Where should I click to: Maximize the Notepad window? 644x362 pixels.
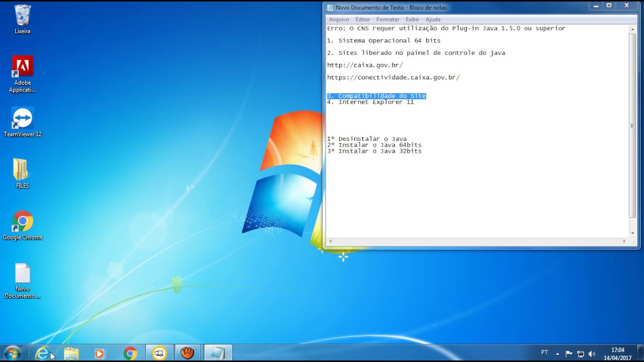point(609,6)
